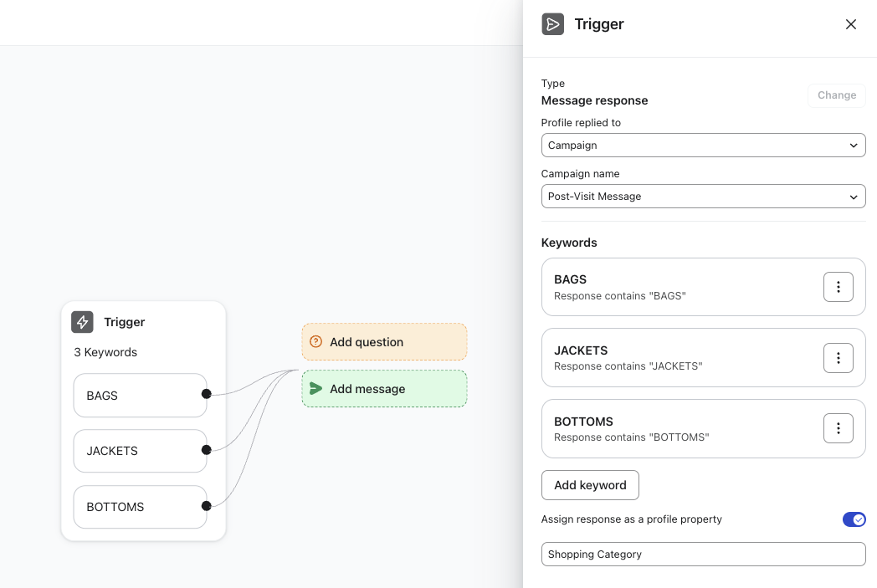
Task: Toggle Assign response as a profile property
Action: tap(854, 519)
